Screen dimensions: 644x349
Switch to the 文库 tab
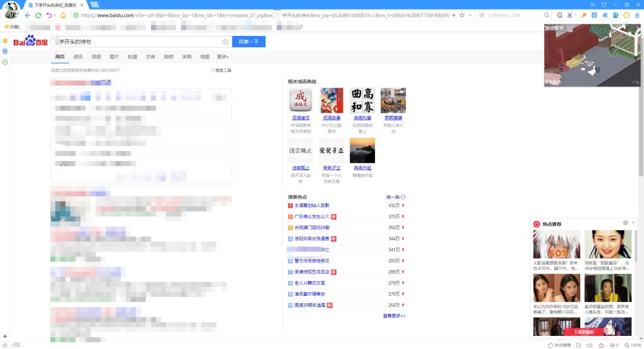[x=150, y=57]
